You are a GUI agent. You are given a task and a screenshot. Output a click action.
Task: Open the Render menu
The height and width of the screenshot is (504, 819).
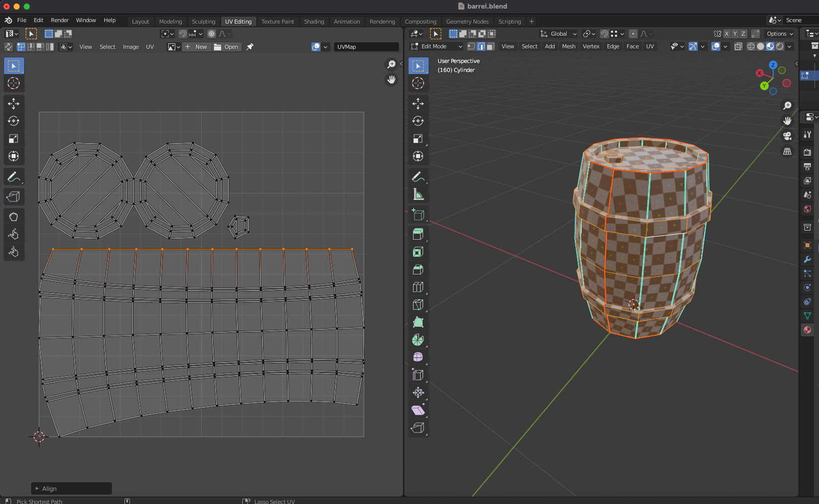[59, 20]
